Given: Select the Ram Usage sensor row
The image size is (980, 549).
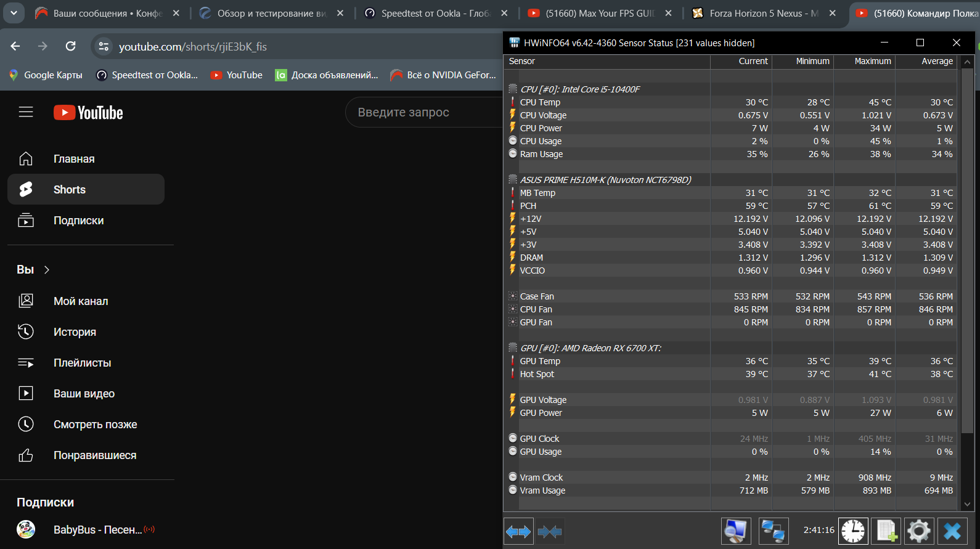Looking at the screenshot, I should click(730, 154).
